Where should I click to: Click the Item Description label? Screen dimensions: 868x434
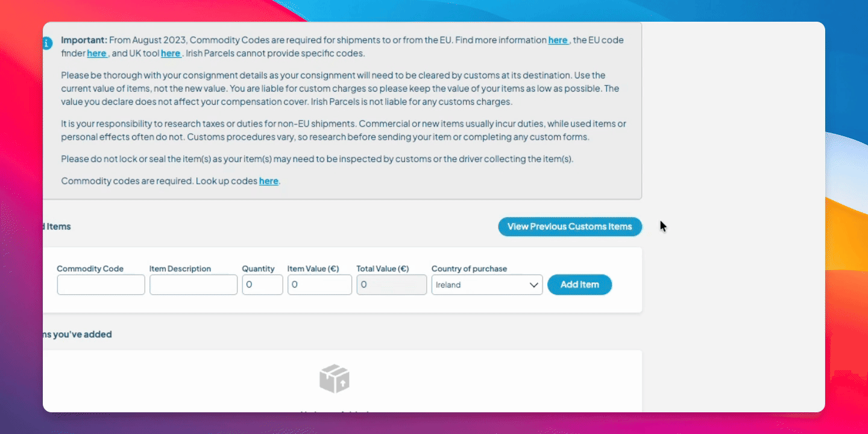pos(180,269)
